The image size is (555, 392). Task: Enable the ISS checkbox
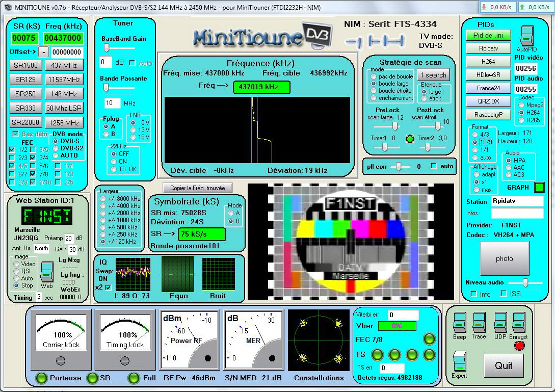click(x=504, y=294)
